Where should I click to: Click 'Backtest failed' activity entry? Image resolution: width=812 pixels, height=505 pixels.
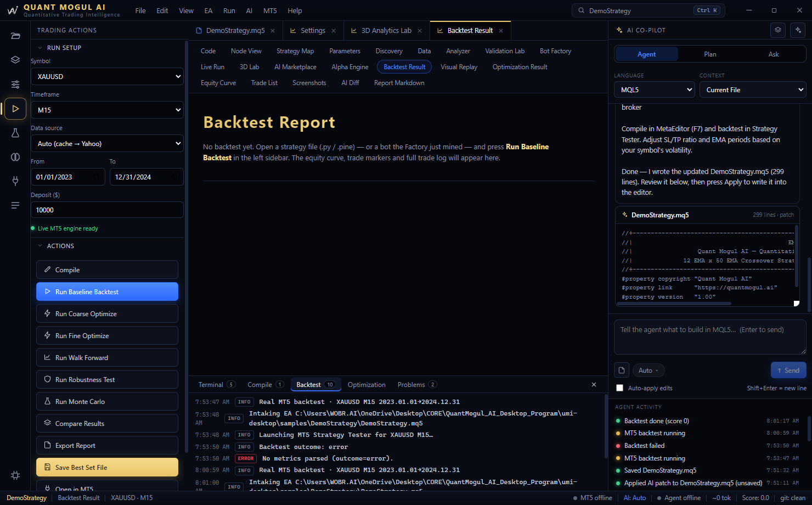pos(707,446)
